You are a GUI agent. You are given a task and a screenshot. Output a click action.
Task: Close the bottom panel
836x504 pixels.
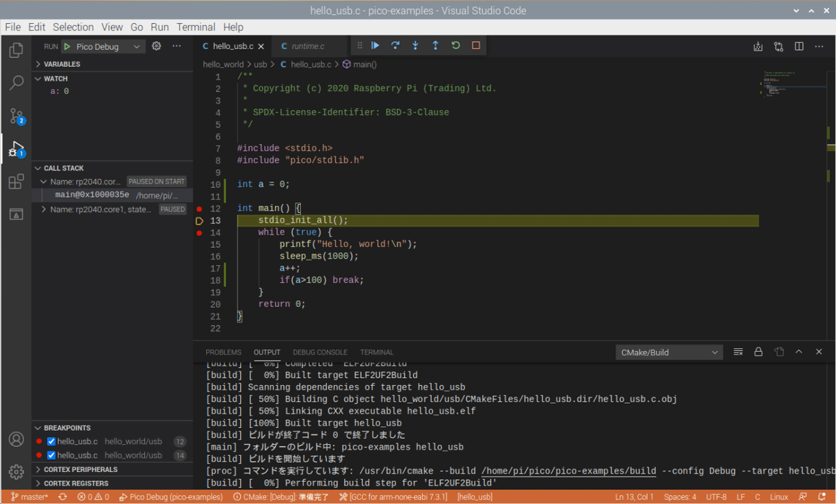pyautogui.click(x=819, y=352)
